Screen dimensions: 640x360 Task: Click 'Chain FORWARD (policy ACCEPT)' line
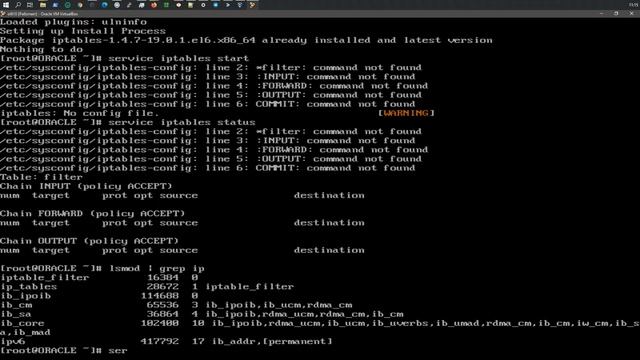(92, 214)
